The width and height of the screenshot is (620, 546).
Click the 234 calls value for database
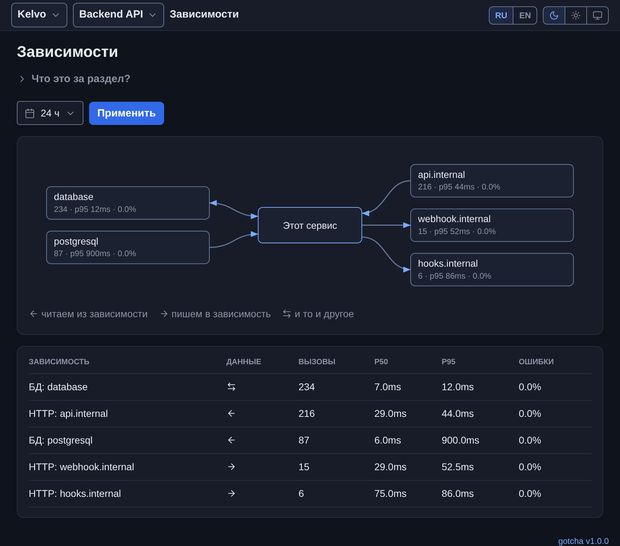pyautogui.click(x=306, y=387)
